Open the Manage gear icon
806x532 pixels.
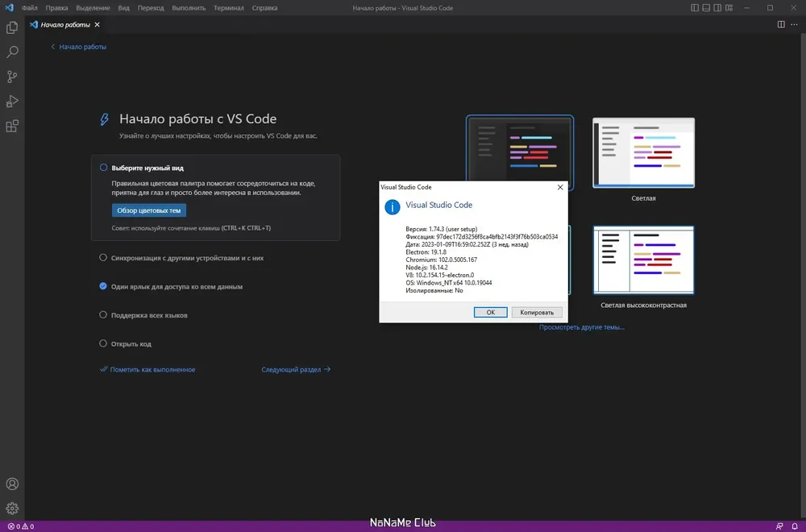coord(12,509)
